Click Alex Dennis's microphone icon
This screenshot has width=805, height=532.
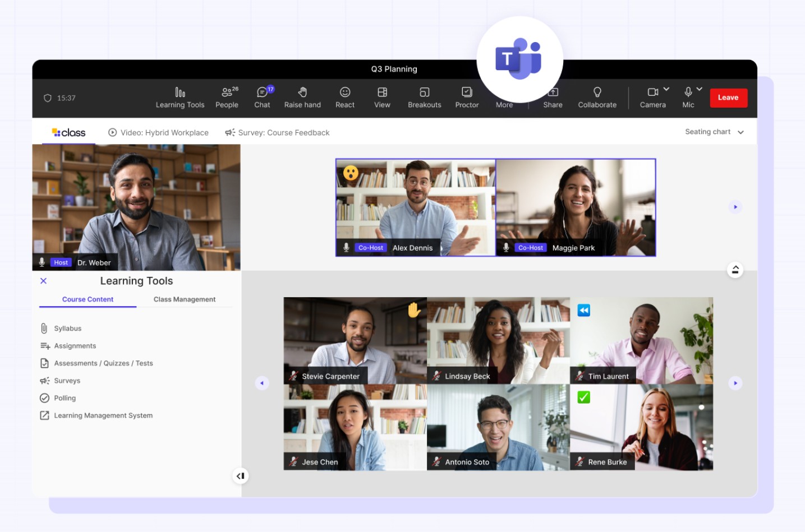(346, 248)
